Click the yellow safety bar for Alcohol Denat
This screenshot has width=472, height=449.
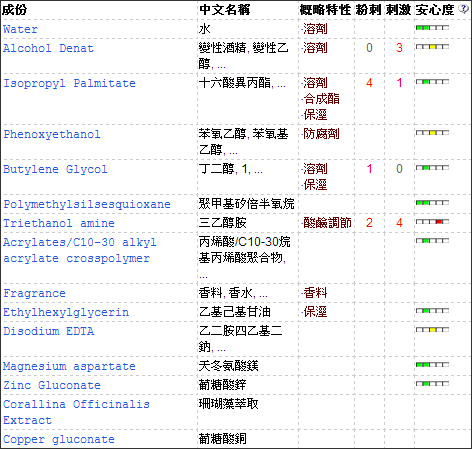(432, 47)
